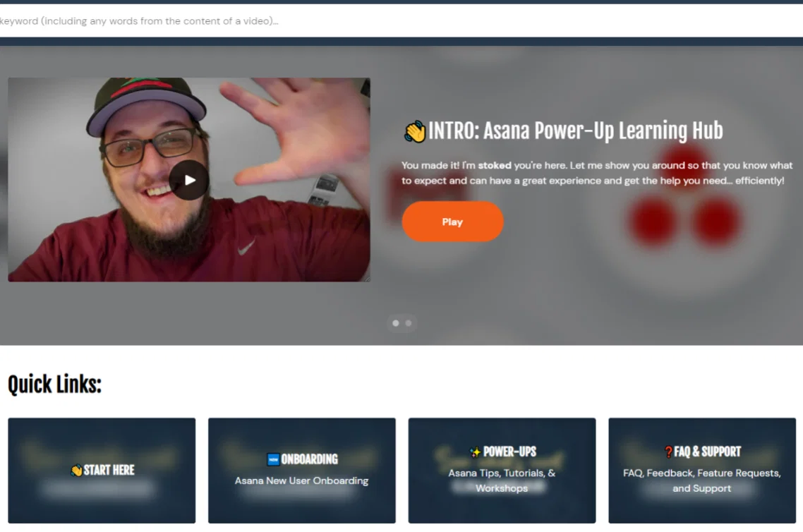Open the FAQ & SUPPORT quick link card

point(702,471)
